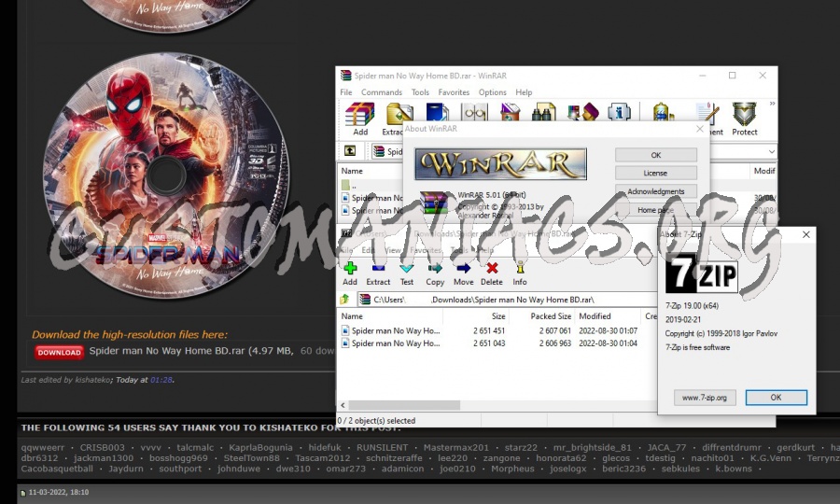Viewport: 840px width, 504px height.
Task: Click WinRAR's View glasses icon
Action: click(x=475, y=113)
